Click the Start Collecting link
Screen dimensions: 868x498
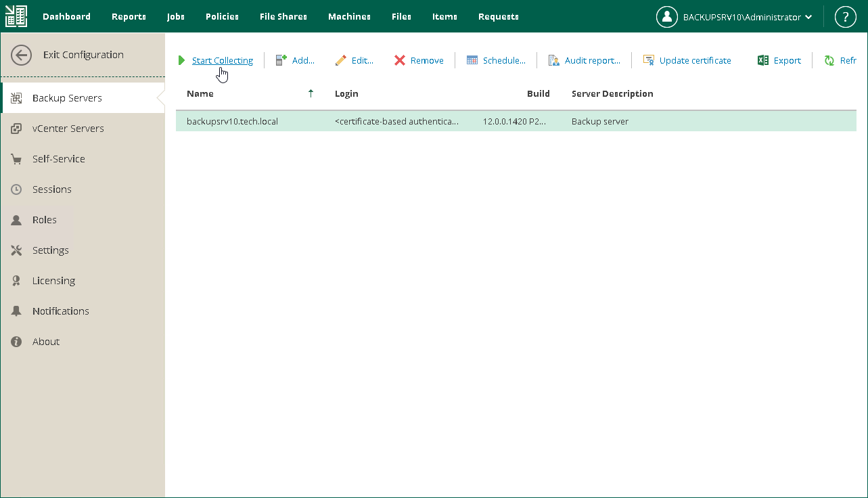tap(223, 61)
